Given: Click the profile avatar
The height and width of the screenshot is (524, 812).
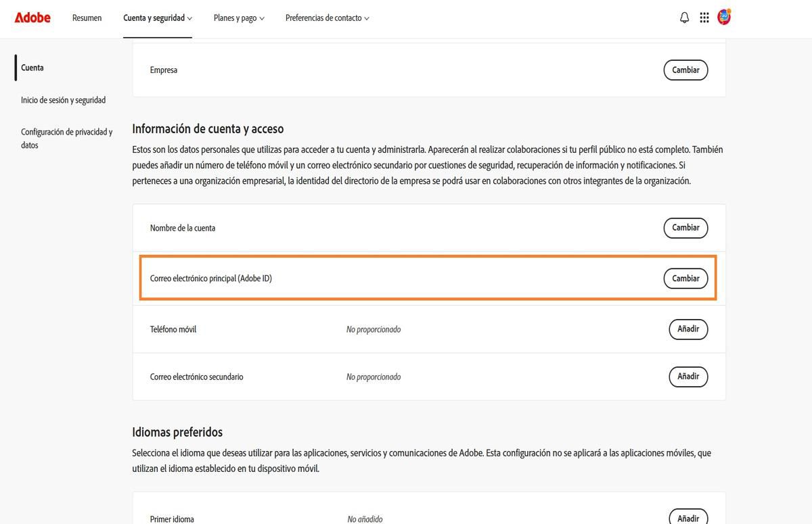Looking at the screenshot, I should (724, 17).
